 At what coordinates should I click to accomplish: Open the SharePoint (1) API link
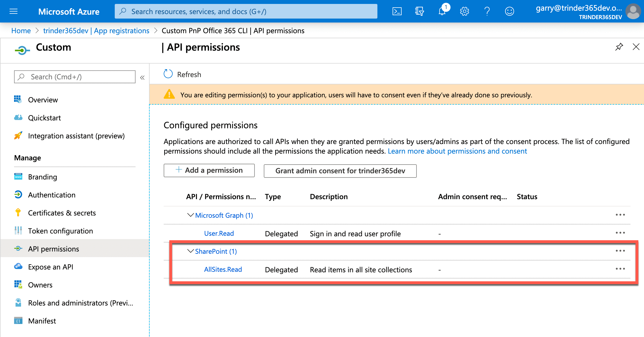tap(216, 251)
